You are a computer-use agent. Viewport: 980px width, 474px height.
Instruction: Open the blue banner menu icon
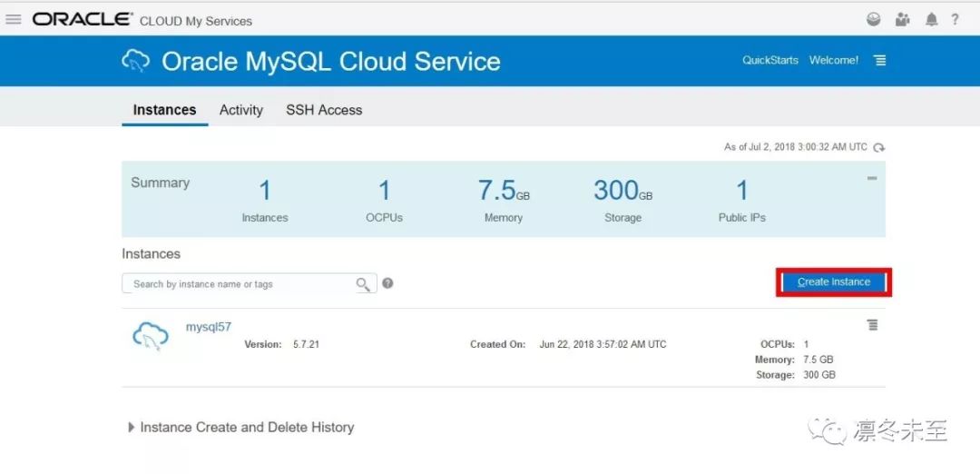click(880, 60)
